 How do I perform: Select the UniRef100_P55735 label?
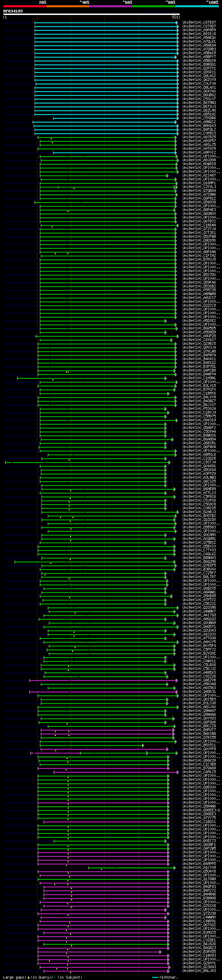tap(199, 290)
